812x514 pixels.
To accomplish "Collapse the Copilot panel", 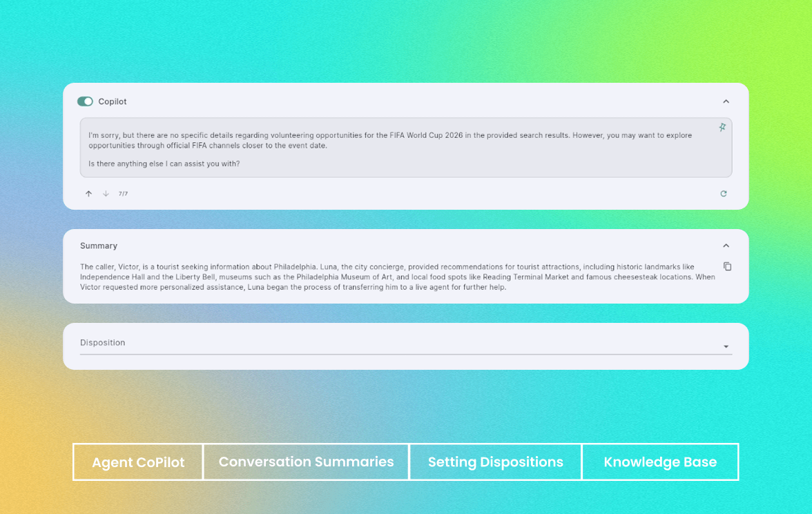I will tap(726, 101).
